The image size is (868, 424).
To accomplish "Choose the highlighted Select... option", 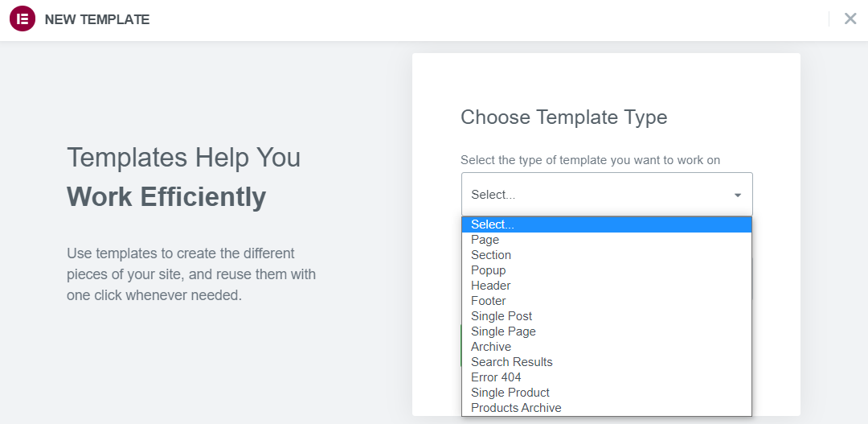I will 607,224.
